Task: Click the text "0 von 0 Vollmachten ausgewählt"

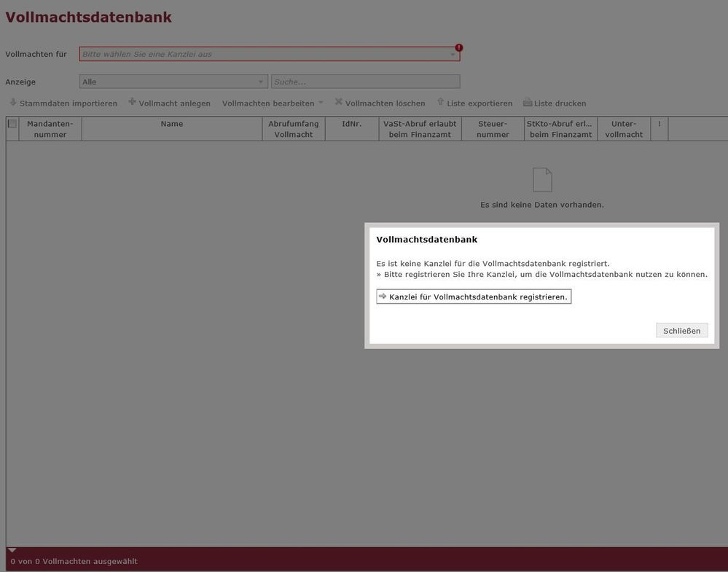Action: [x=74, y=561]
